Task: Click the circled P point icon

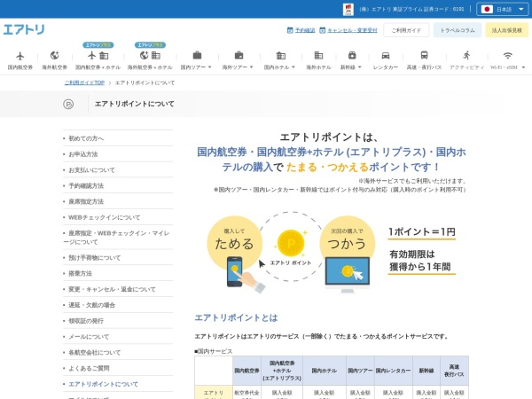Action: tap(68, 104)
